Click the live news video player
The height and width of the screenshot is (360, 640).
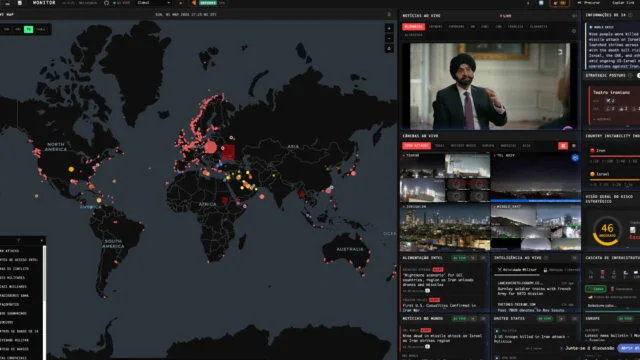(489, 86)
